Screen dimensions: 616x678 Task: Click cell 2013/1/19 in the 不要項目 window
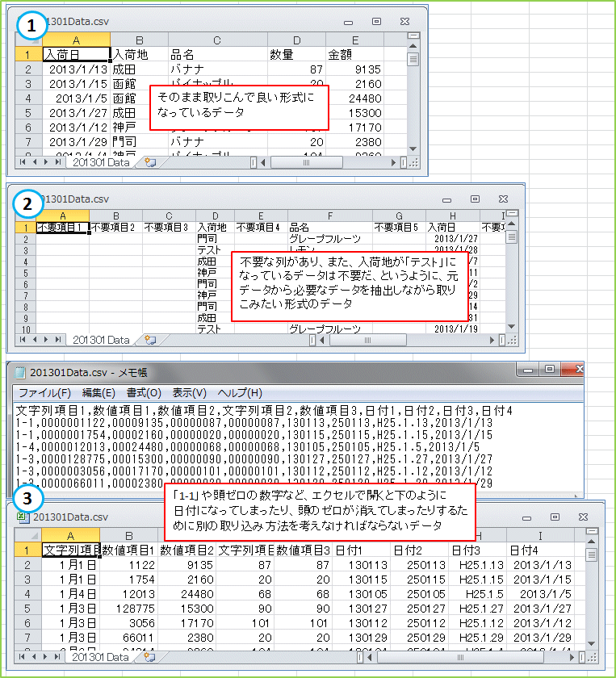tap(453, 329)
